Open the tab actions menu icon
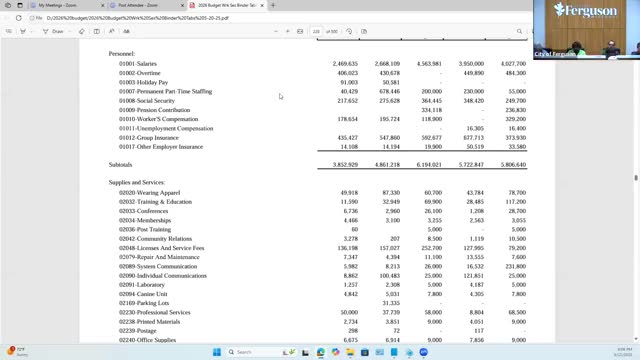 (x=20, y=6)
